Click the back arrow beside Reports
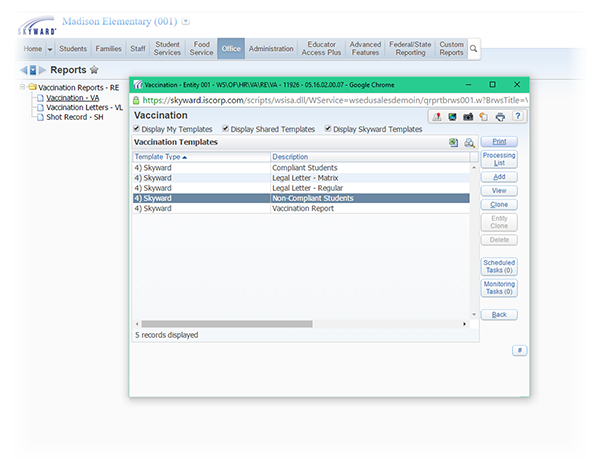The image size is (600, 469). [24, 70]
